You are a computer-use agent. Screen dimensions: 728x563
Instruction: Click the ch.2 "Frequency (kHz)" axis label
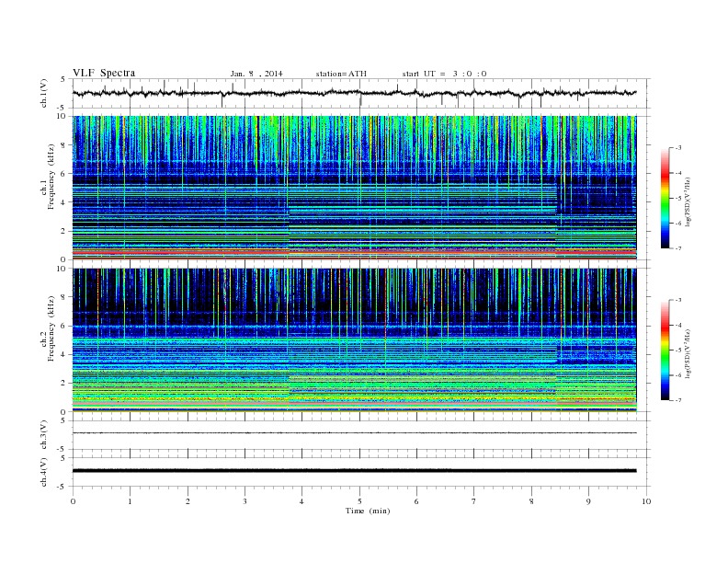[51, 328]
